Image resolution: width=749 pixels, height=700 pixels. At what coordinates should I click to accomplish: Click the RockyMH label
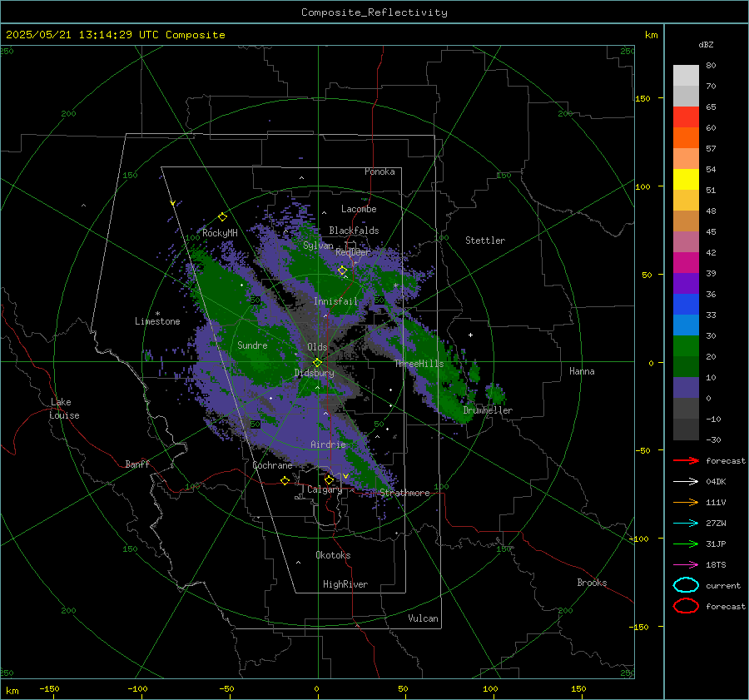point(220,233)
